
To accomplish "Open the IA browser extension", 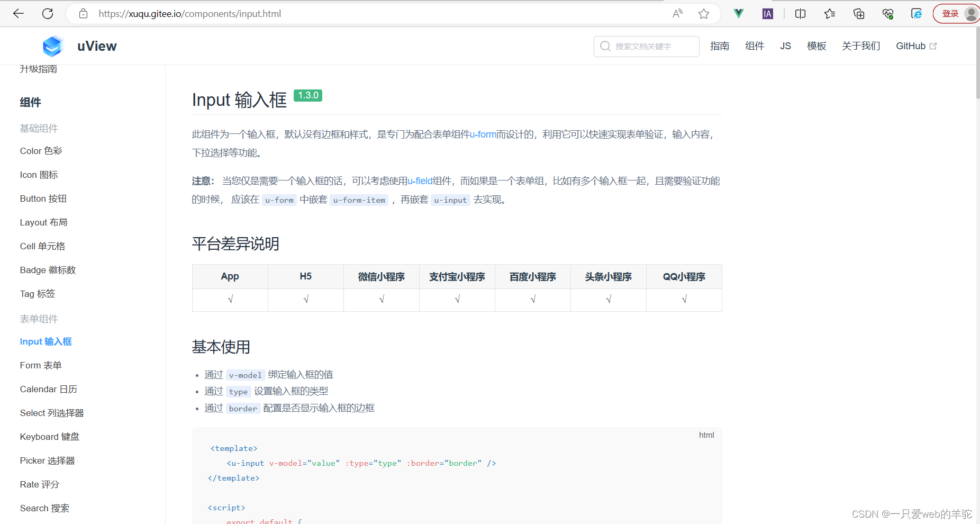I will click(x=767, y=13).
